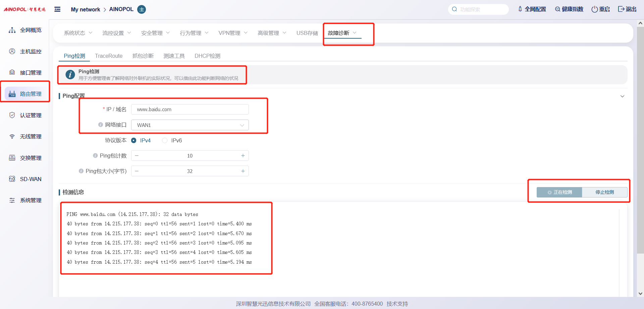The image size is (644, 309).
Task: Click the 停止检测 stop detection button
Action: click(x=604, y=192)
